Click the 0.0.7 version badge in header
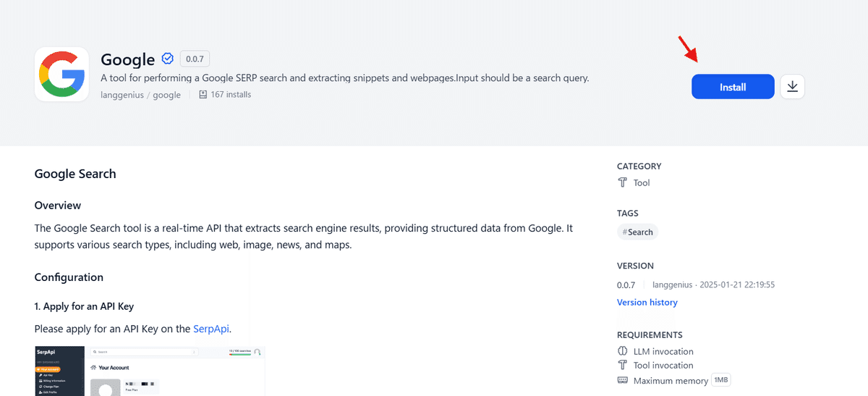Viewport: 868px width, 396px height. 195,59
